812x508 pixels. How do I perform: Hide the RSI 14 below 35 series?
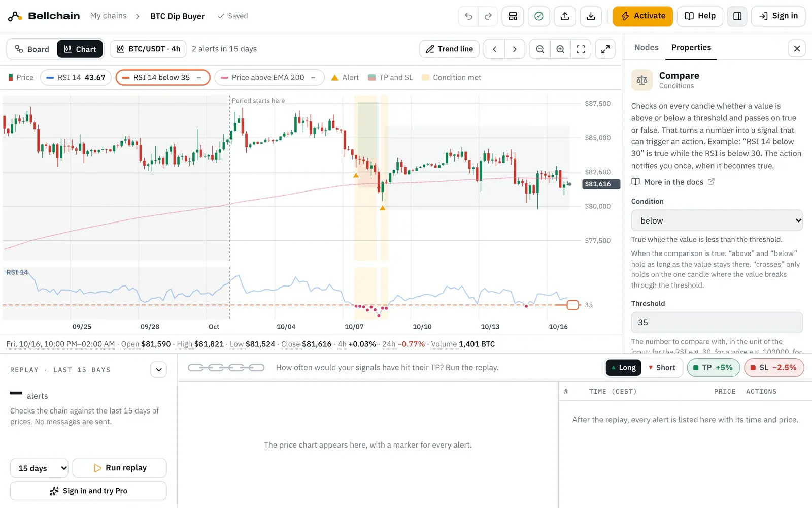pos(199,78)
